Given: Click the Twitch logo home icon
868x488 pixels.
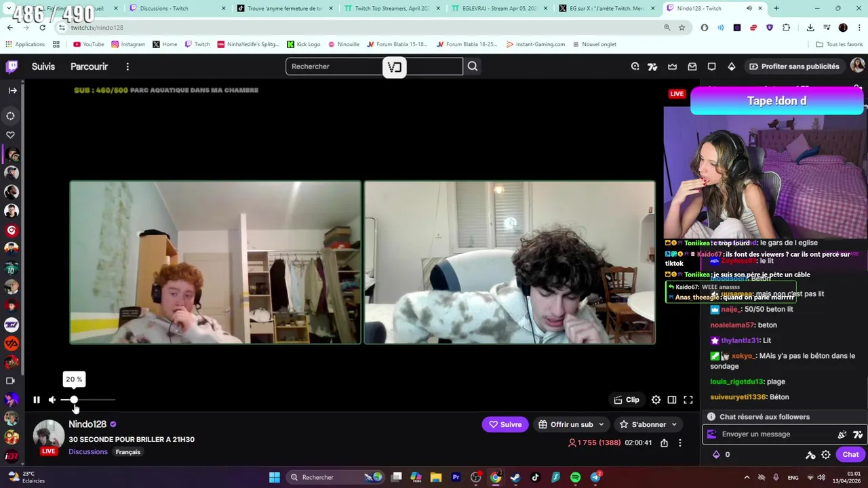Looking at the screenshot, I should click(12, 66).
